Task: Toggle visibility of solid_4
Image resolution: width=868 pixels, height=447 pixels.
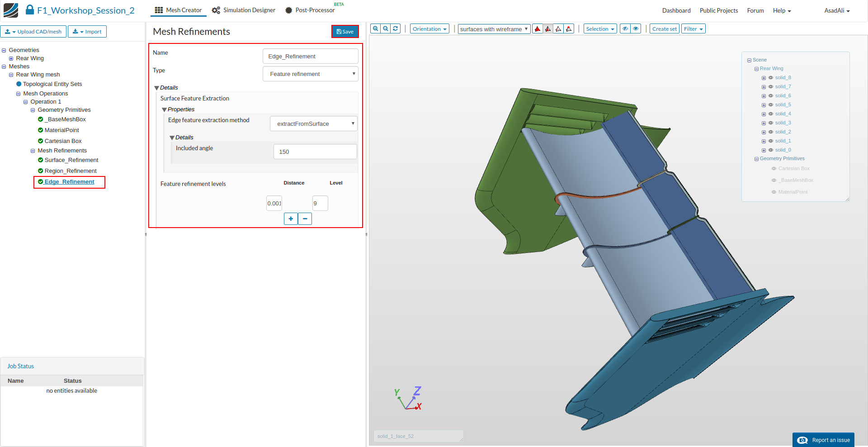Action: pyautogui.click(x=771, y=114)
